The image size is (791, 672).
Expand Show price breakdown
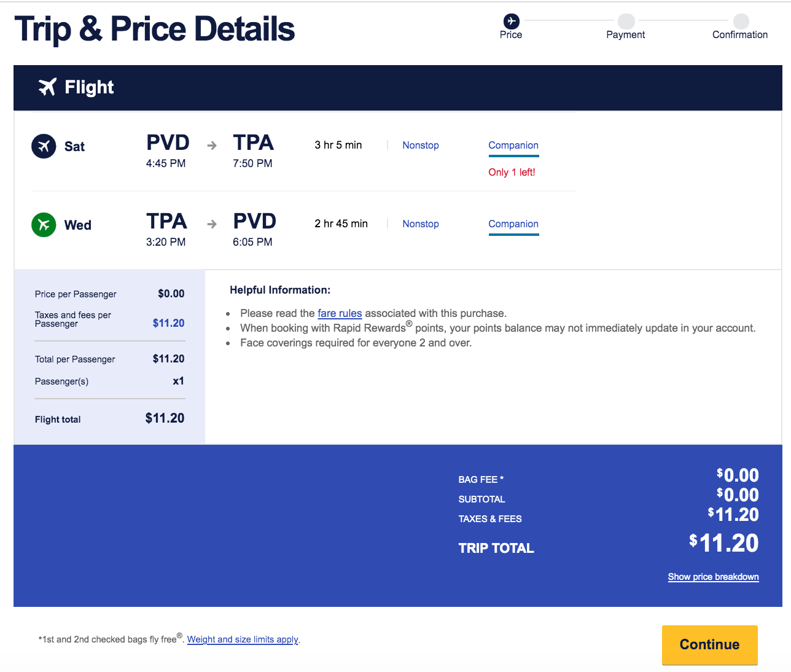(713, 577)
